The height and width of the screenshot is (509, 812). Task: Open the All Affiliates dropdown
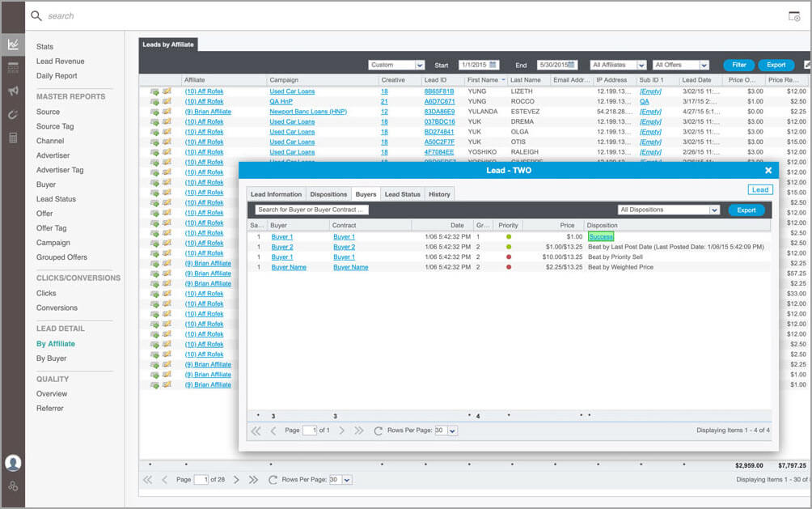pyautogui.click(x=641, y=65)
